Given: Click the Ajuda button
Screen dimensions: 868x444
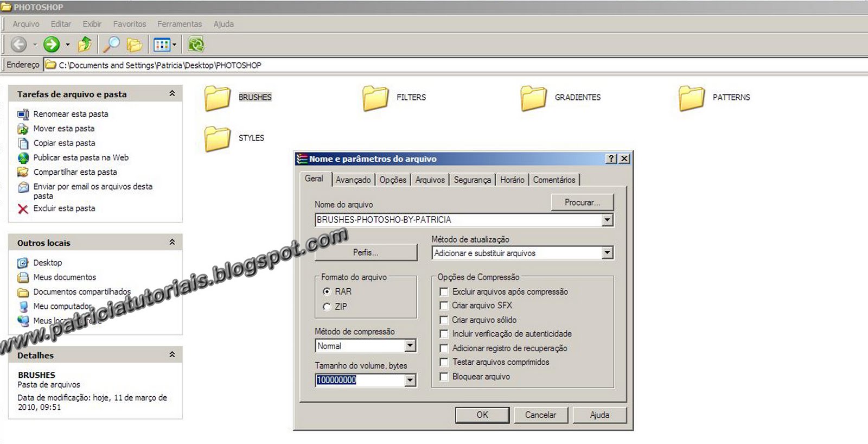Looking at the screenshot, I should point(599,415).
